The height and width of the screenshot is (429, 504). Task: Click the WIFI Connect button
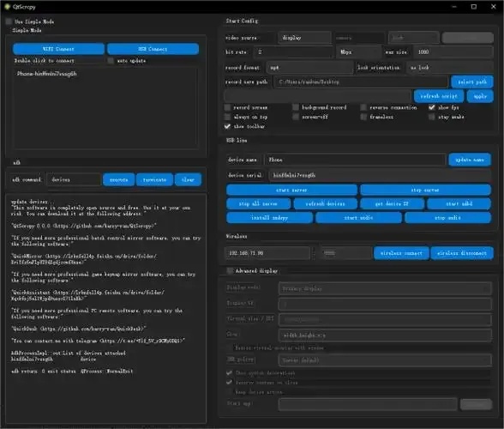[x=58, y=49]
